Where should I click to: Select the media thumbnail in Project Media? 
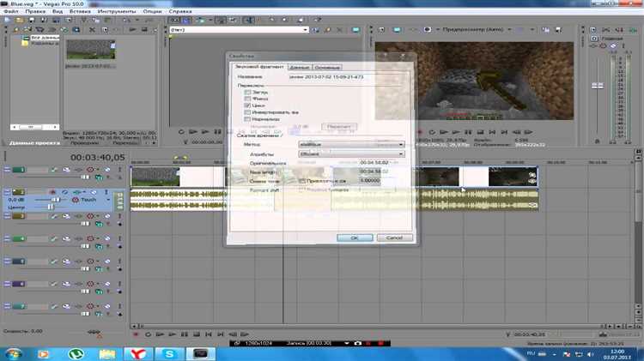pos(91,50)
